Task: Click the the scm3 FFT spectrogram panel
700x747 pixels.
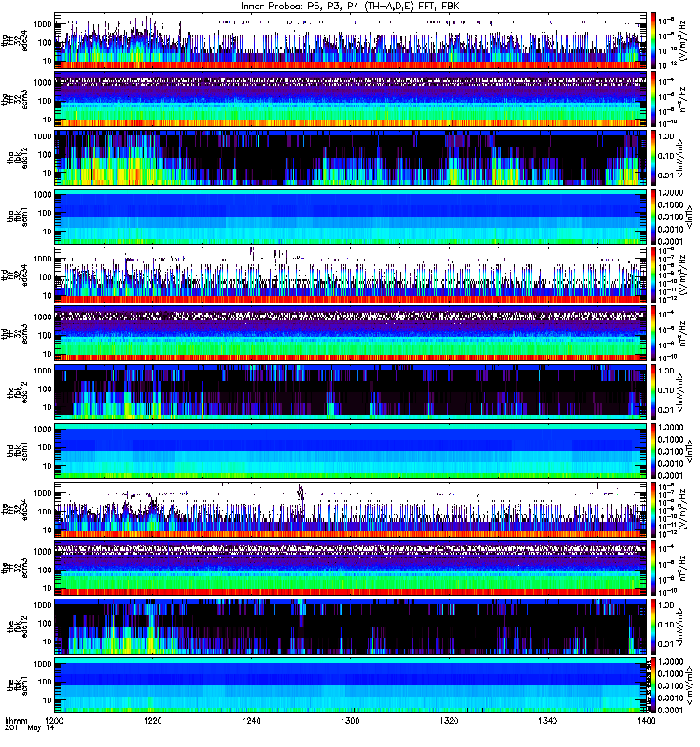Action: point(351,568)
